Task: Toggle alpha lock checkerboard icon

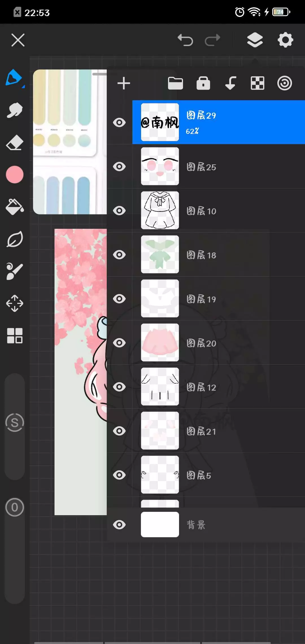Action: [x=258, y=83]
